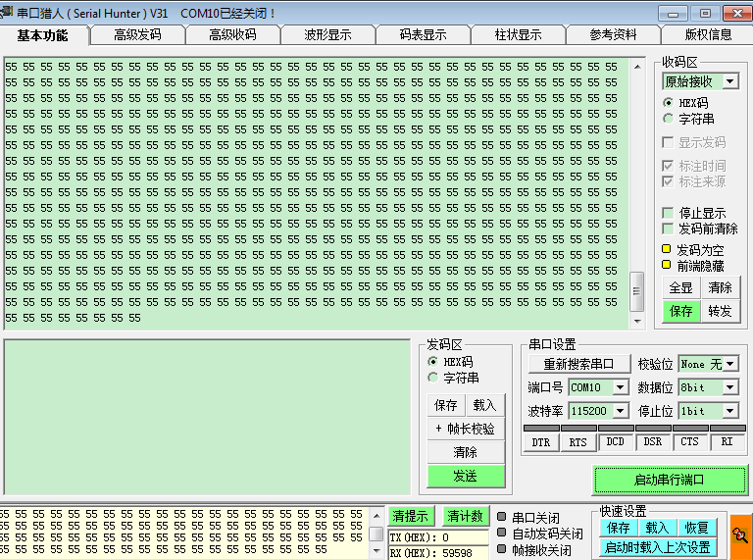Click the 帧接收关闭 status indicator

point(501,549)
